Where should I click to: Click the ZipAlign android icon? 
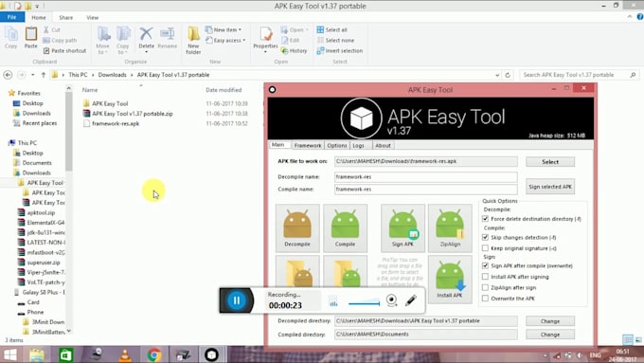coord(450,227)
